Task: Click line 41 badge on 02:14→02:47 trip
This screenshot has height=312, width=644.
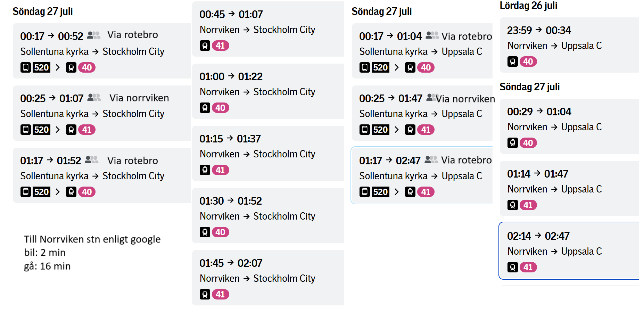Action: tap(528, 267)
